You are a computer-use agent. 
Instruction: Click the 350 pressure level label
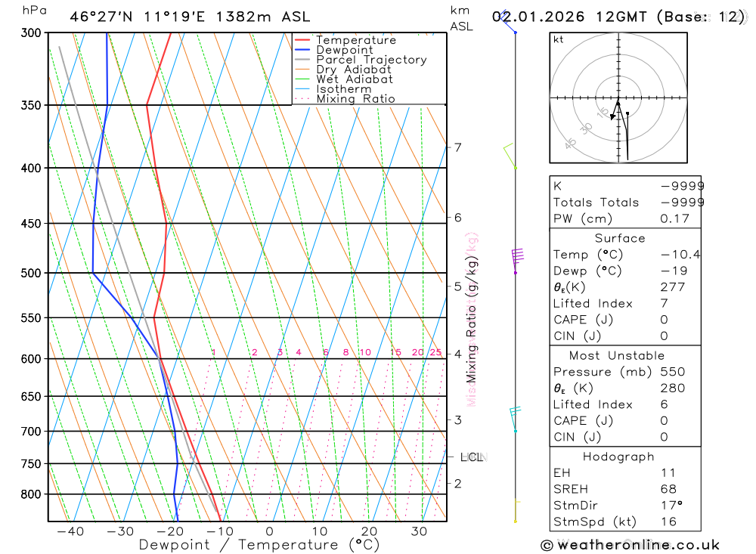point(31,105)
